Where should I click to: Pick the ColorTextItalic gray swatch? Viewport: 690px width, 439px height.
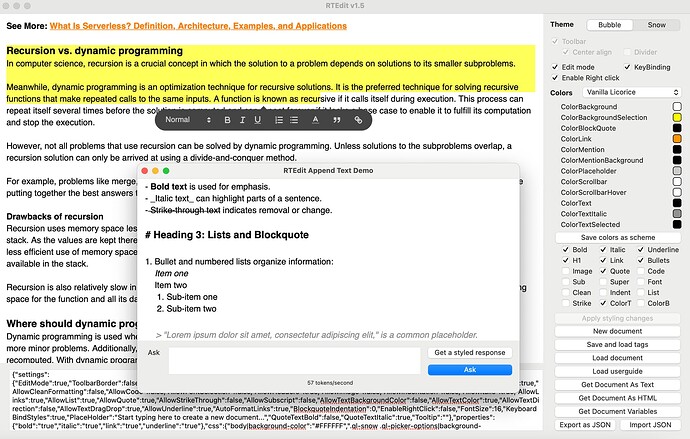pos(677,214)
